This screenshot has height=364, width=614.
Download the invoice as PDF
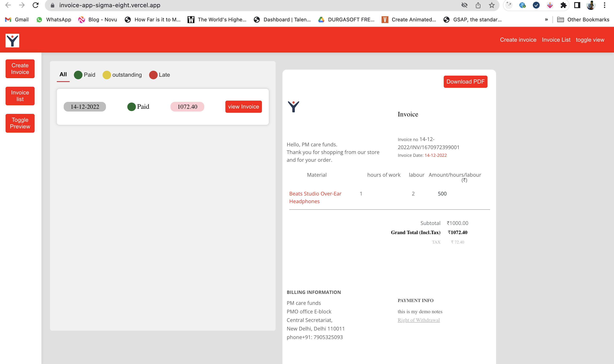(x=465, y=82)
